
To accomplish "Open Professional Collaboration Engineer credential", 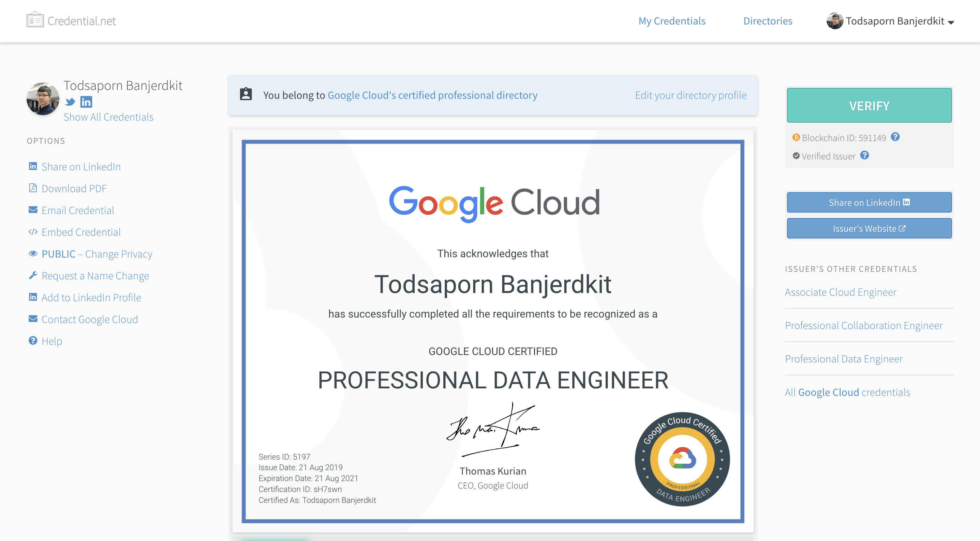I will coord(864,325).
